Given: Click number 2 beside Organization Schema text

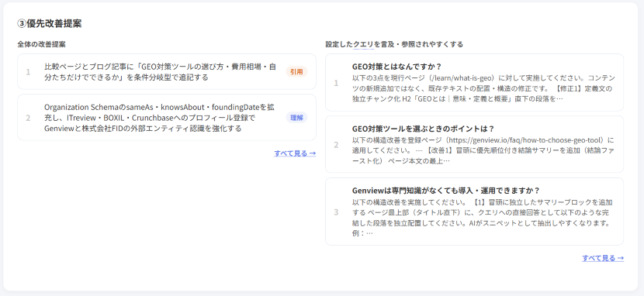Looking at the screenshot, I should pos(29,118).
